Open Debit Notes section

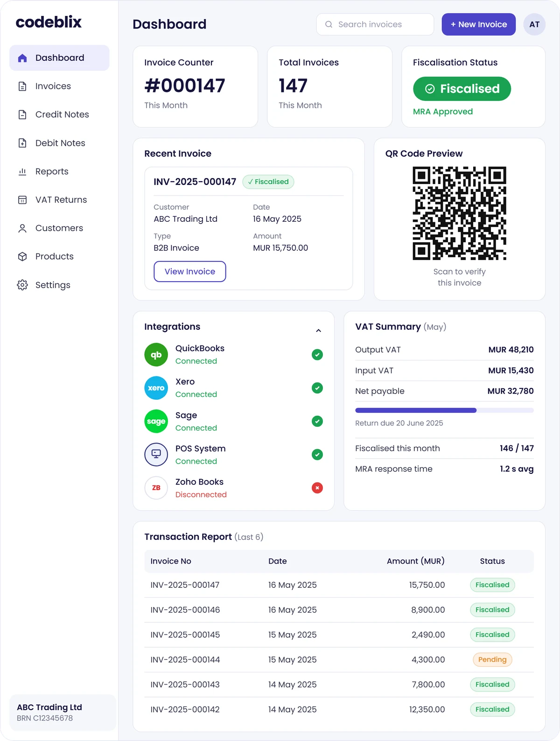pyautogui.click(x=59, y=143)
